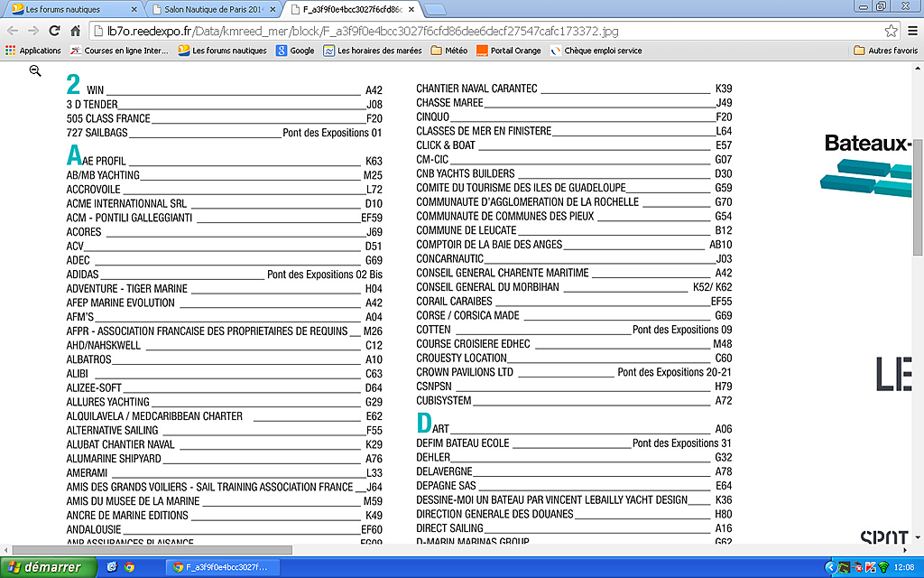The width and height of the screenshot is (924, 578).
Task: Open Les horaires des marées bookmark
Action: coord(373,51)
